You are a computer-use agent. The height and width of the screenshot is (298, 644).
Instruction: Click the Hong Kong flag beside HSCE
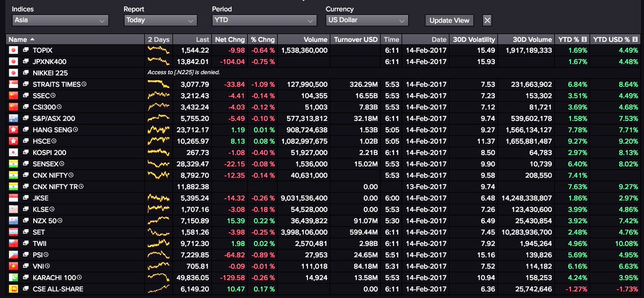click(x=14, y=141)
